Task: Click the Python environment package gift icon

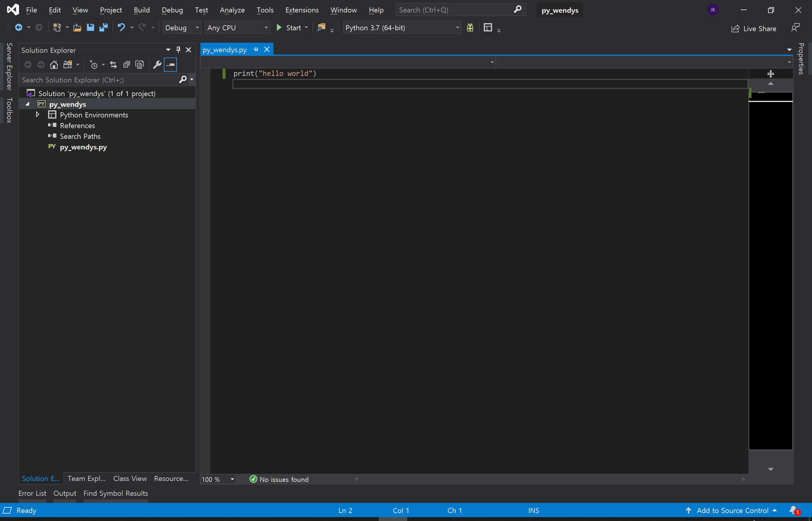Action: (x=470, y=27)
